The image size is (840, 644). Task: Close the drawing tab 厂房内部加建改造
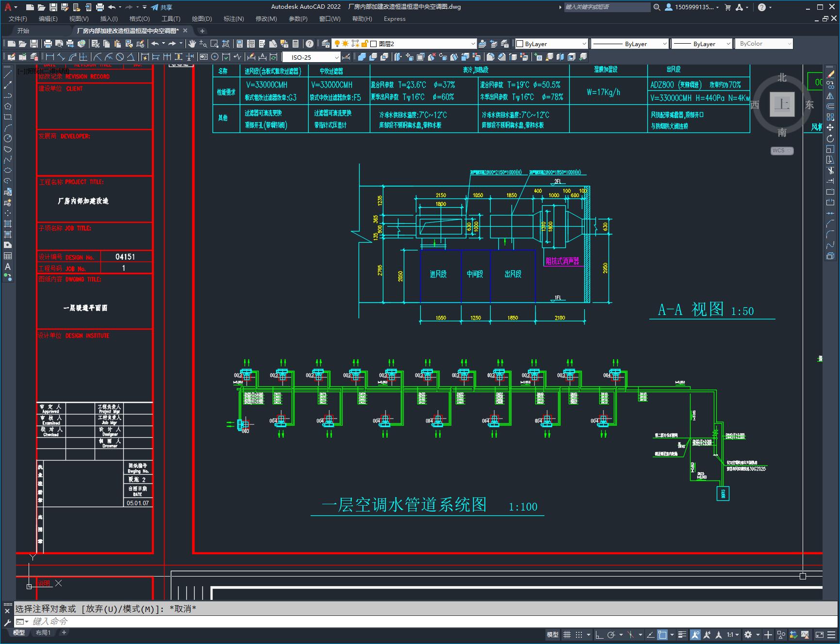[185, 31]
